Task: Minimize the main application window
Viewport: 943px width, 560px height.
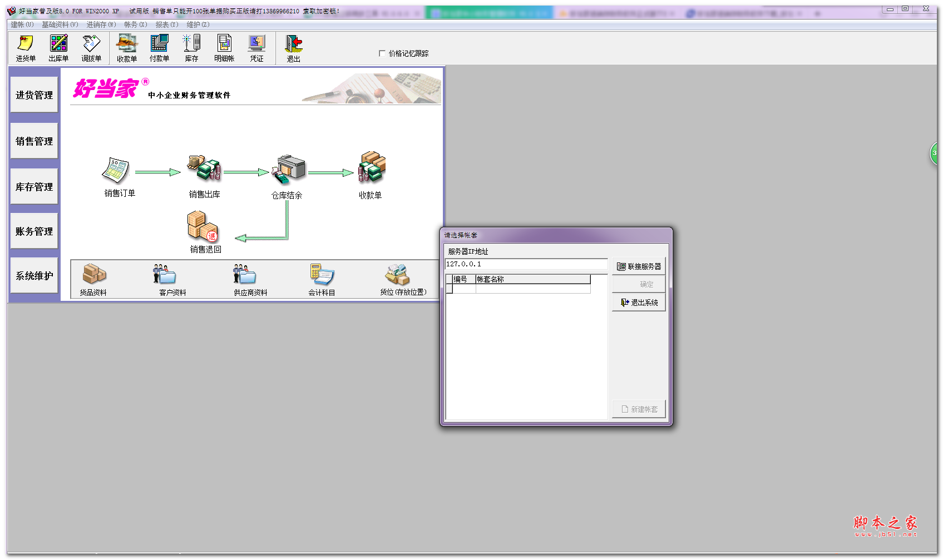Action: [890, 9]
